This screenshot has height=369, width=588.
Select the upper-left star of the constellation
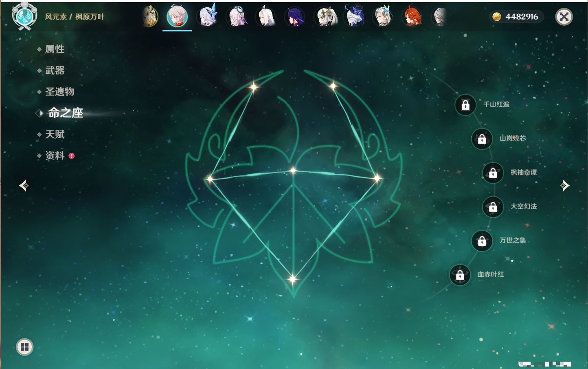tap(254, 86)
